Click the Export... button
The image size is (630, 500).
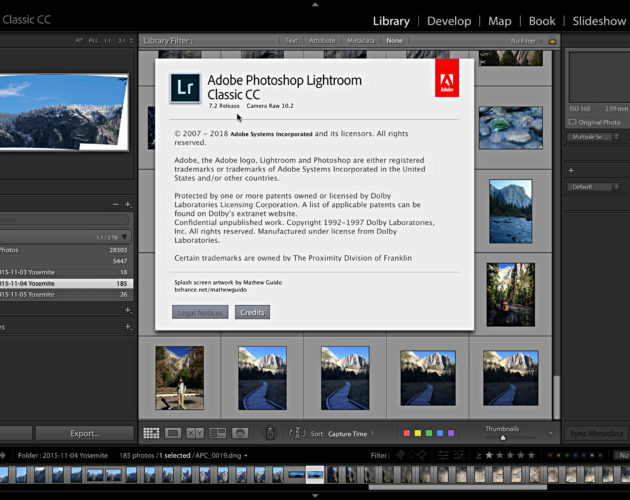(84, 433)
